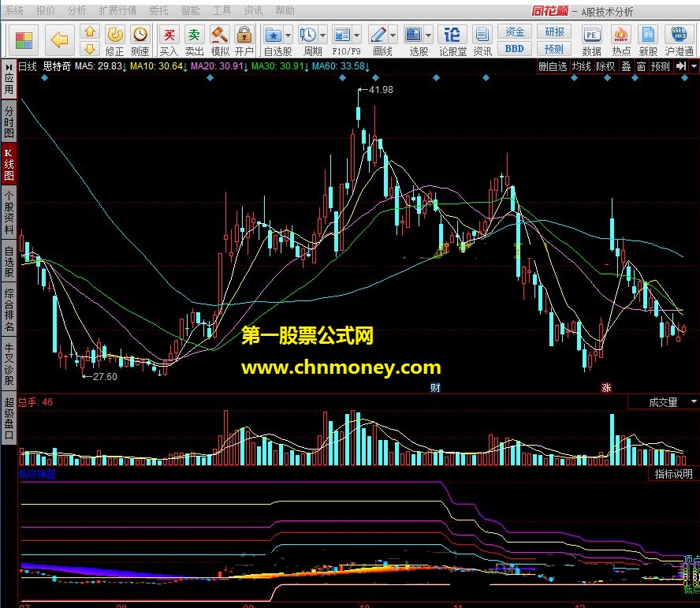700x608 pixels.
Task: Open the 报价 menu
Action: click(x=46, y=10)
